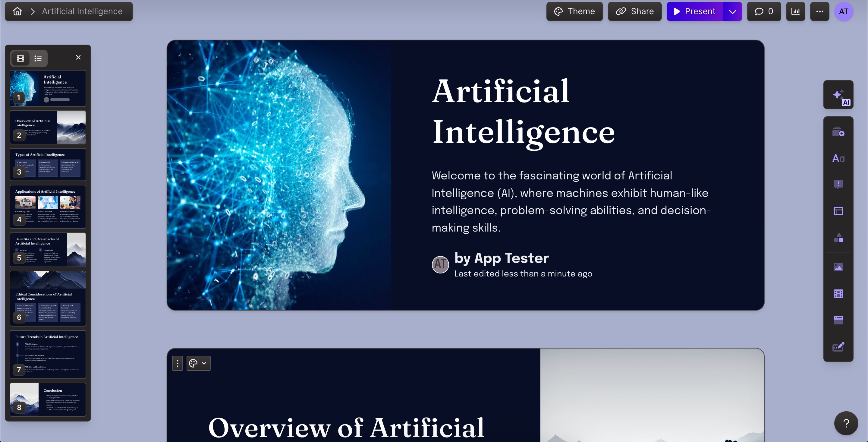The width and height of the screenshot is (868, 442).
Task: Open the layout/template panel icon
Action: click(x=839, y=211)
